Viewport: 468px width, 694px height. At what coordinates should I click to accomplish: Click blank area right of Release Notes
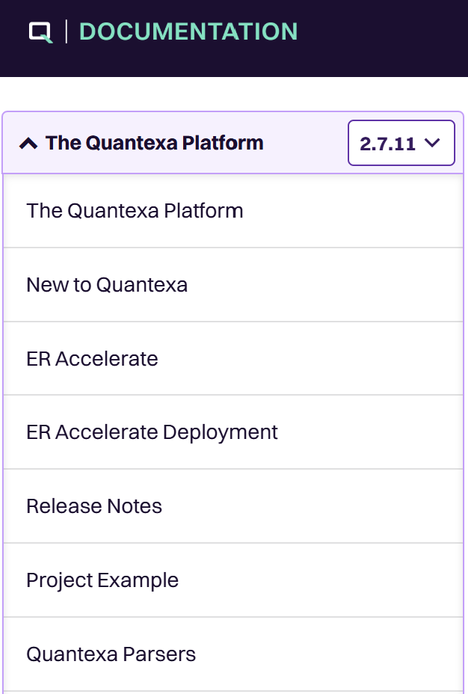(x=310, y=506)
